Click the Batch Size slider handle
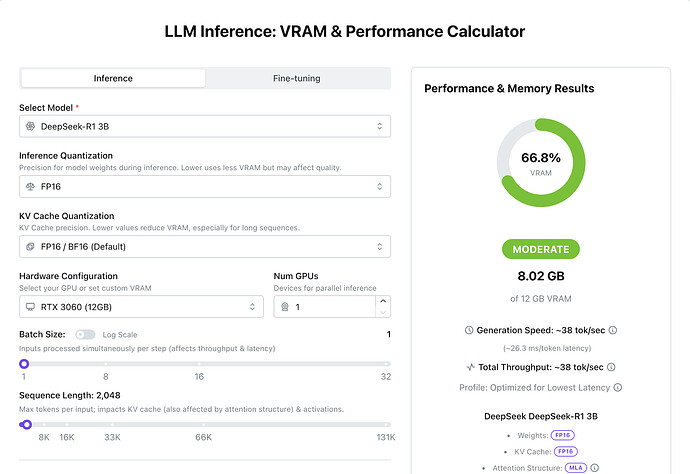Screen dimensions: 690x474 [x=24, y=364]
